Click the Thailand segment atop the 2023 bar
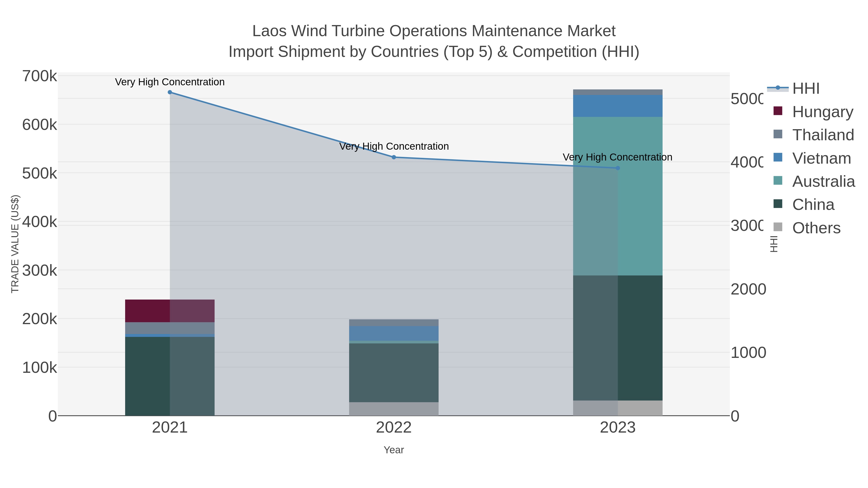This screenshot has height=488, width=868. pyautogui.click(x=618, y=92)
